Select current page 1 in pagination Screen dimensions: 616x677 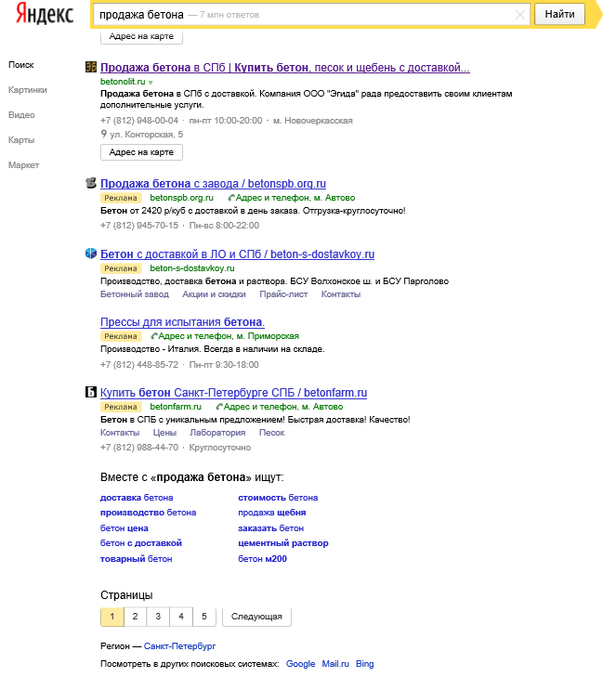click(x=111, y=617)
